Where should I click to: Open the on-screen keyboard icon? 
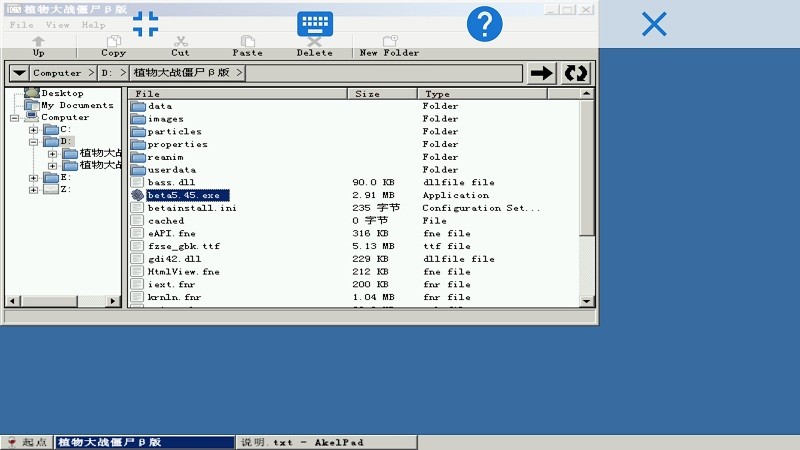[x=315, y=24]
